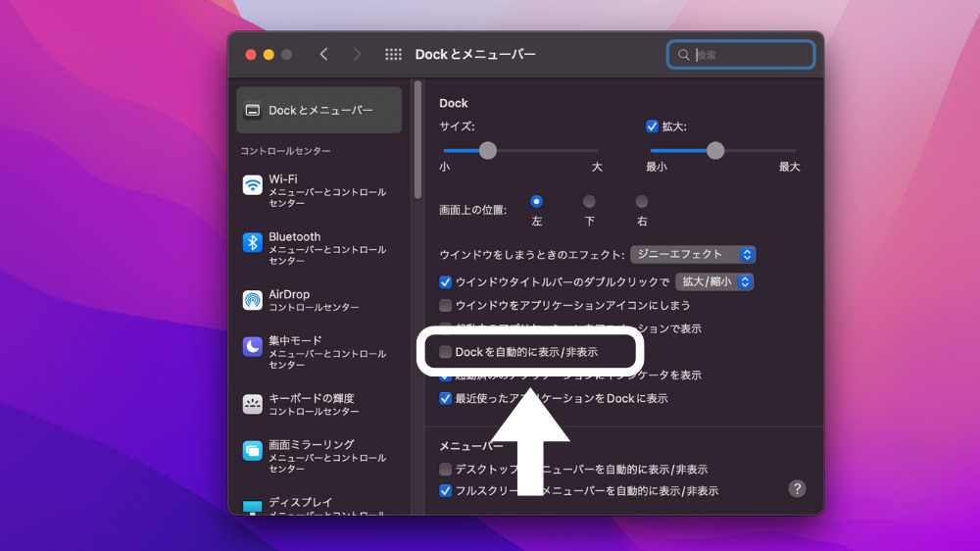Click the 集中モード moon icon
980x551 pixels.
pos(253,346)
